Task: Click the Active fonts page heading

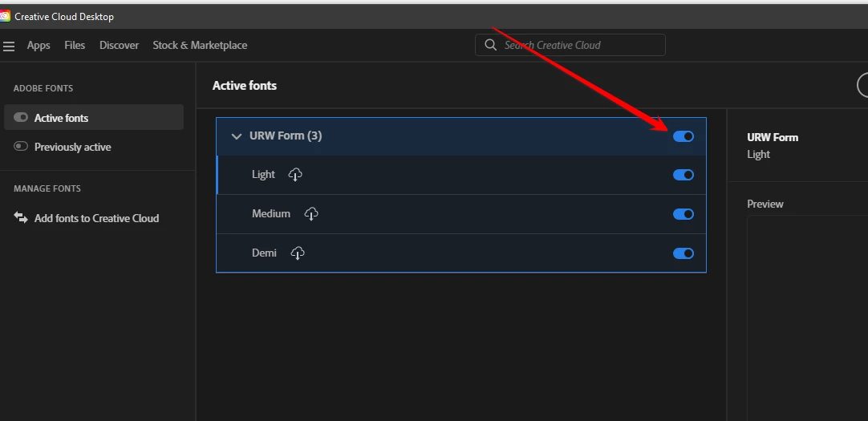Action: 245,85
